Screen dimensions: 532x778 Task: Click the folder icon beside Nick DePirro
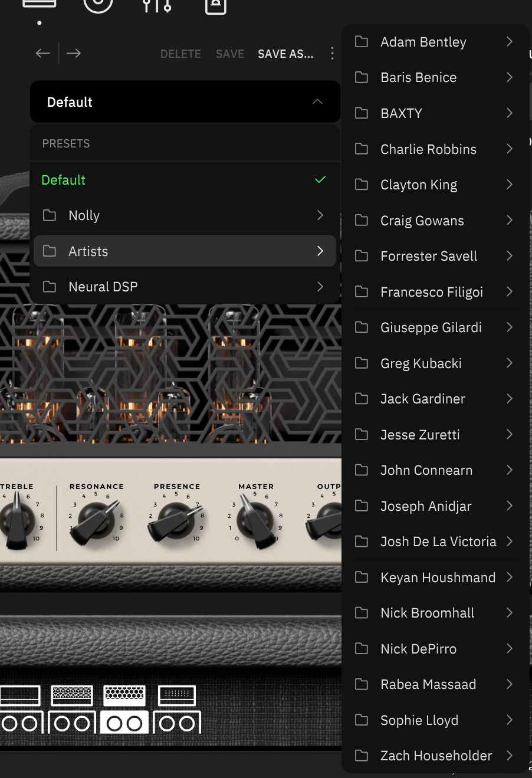coord(362,649)
